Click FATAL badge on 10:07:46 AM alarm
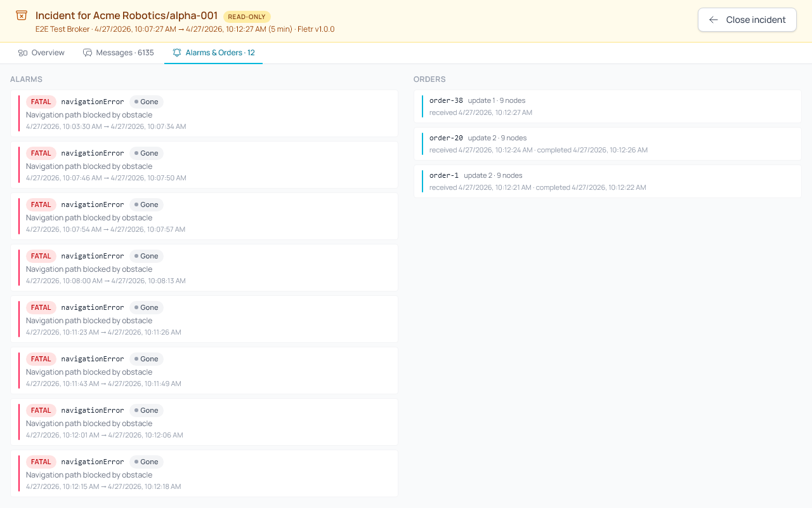The width and height of the screenshot is (812, 508). pyautogui.click(x=41, y=153)
